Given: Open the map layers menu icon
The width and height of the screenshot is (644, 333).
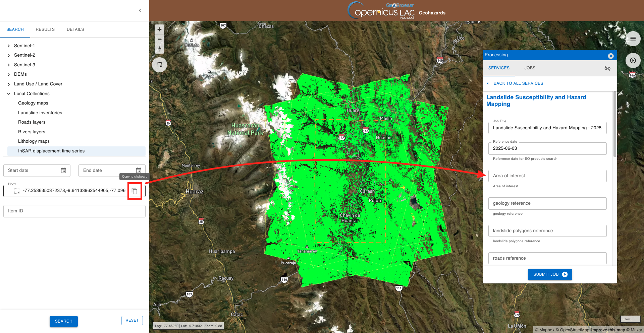Looking at the screenshot, I should coord(633,39).
